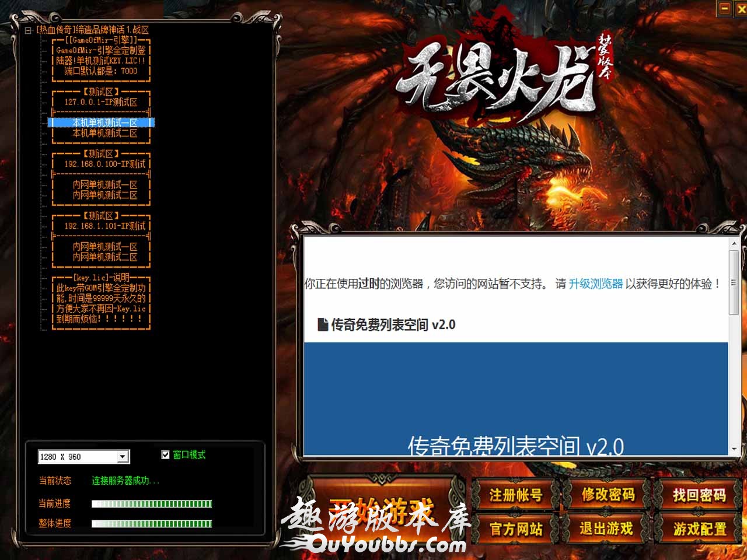Open the 官方网站 official site
This screenshot has width=747, height=560.
[x=516, y=528]
